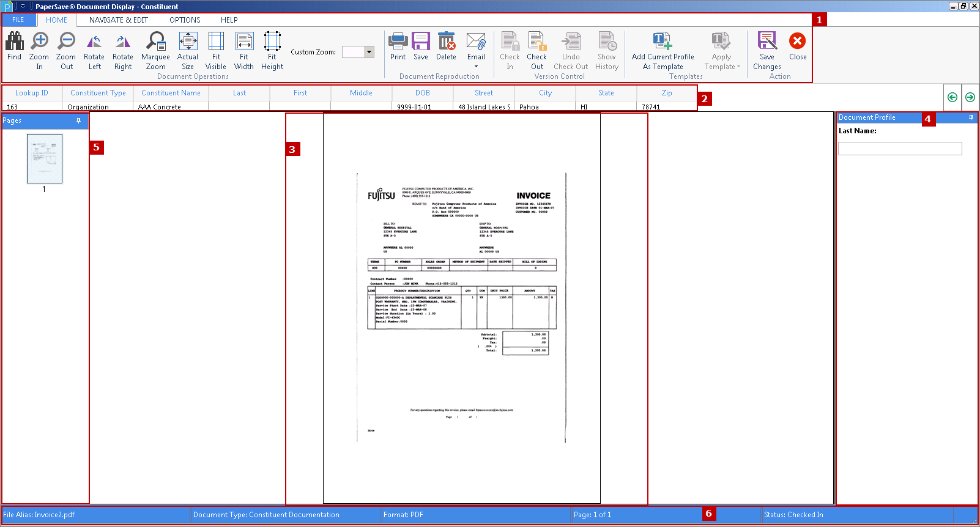The height and width of the screenshot is (527, 980).
Task: Click 'Format: PDF' status entry
Action: click(x=403, y=515)
